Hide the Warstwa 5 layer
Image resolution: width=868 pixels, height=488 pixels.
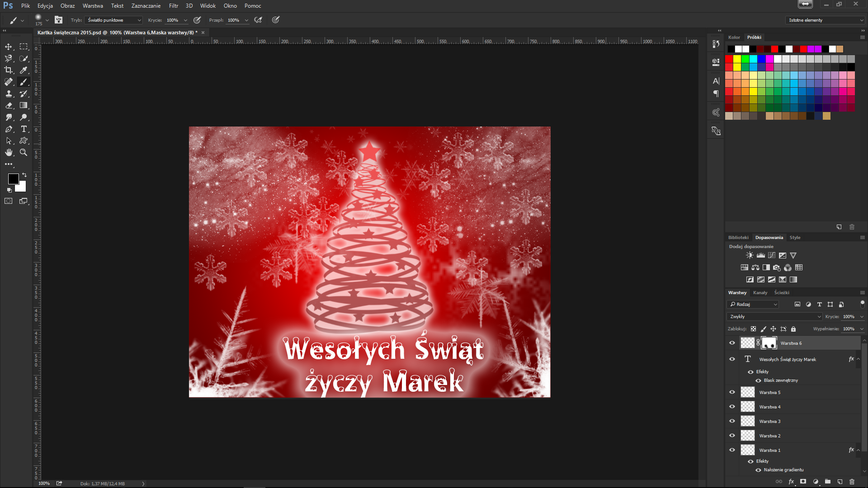pyautogui.click(x=732, y=392)
